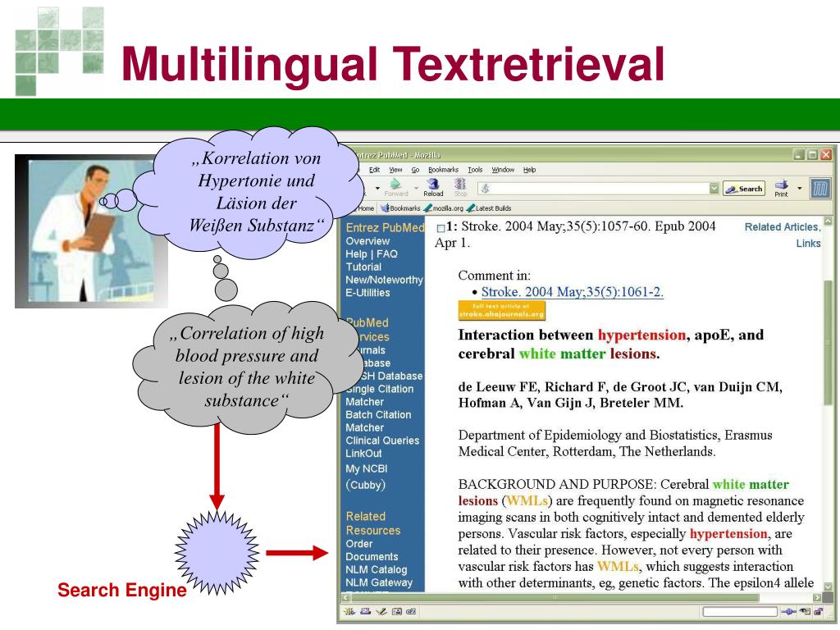This screenshot has width=840, height=630.
Task: Click inside the URL address field
Action: (x=600, y=189)
